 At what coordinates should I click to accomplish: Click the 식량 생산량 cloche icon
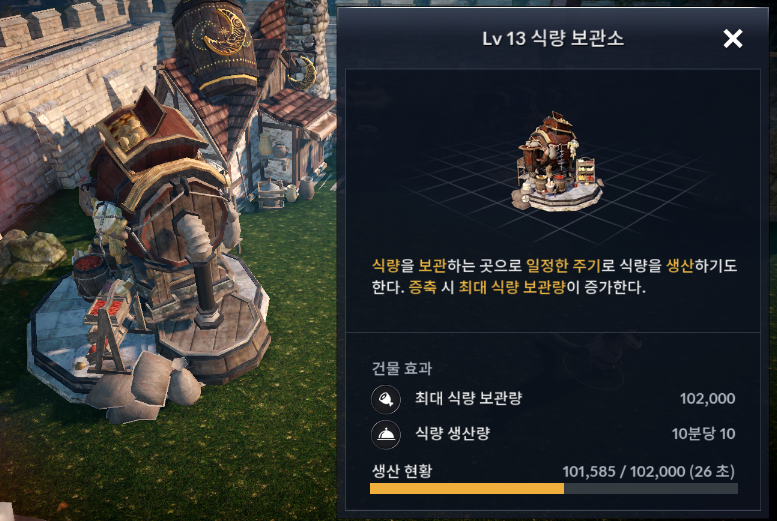click(386, 435)
